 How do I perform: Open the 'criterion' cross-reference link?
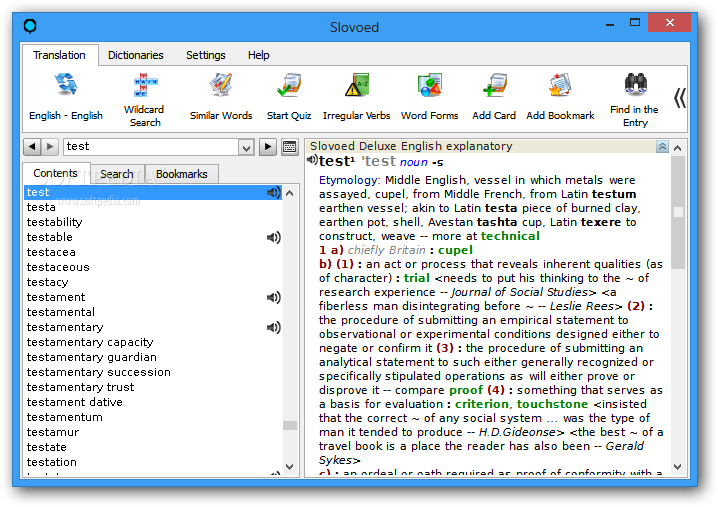click(482, 404)
